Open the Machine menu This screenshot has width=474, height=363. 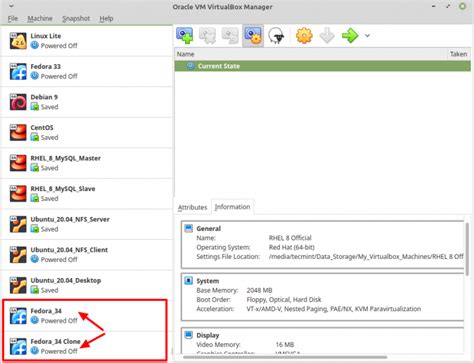(40, 18)
